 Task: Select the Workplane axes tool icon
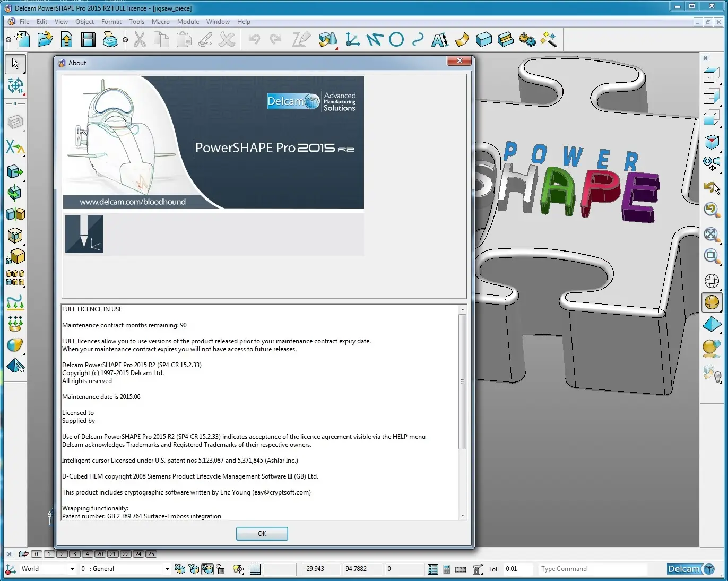[352, 40]
